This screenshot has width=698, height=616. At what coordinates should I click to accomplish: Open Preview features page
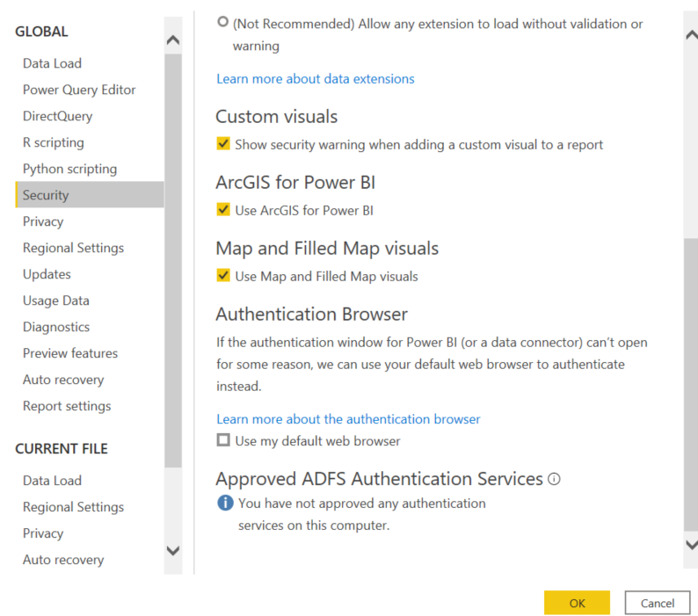(x=70, y=353)
